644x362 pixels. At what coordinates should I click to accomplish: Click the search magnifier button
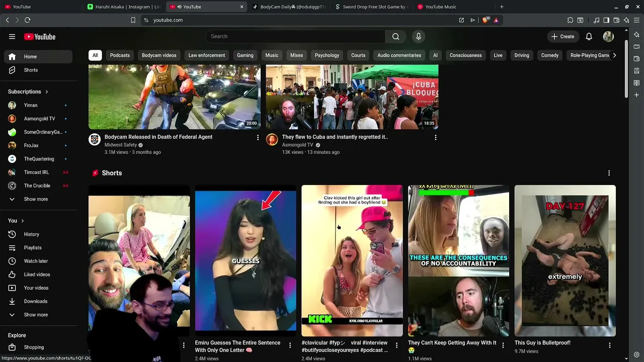click(396, 36)
